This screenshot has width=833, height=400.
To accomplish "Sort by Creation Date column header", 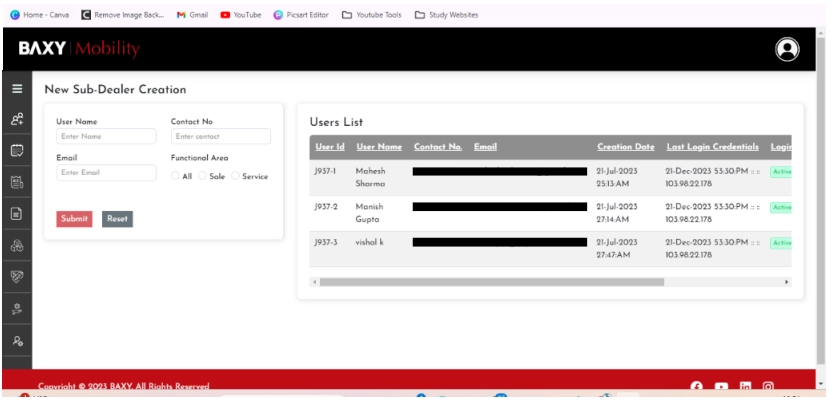I will (626, 147).
